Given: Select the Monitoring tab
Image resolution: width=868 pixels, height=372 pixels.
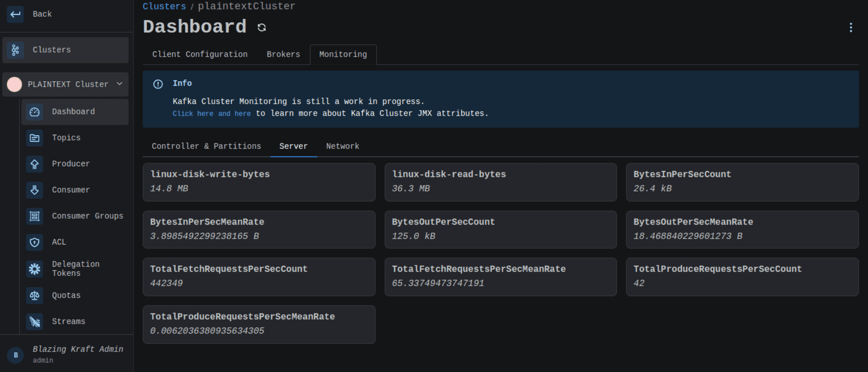Looking at the screenshot, I should [343, 54].
